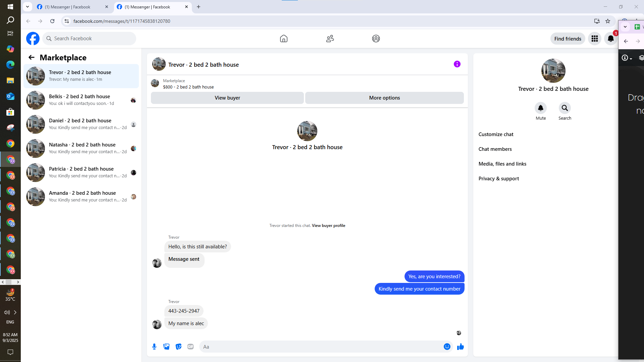The image size is (644, 362).
Task: Reload the browser page
Action: [x=52, y=21]
